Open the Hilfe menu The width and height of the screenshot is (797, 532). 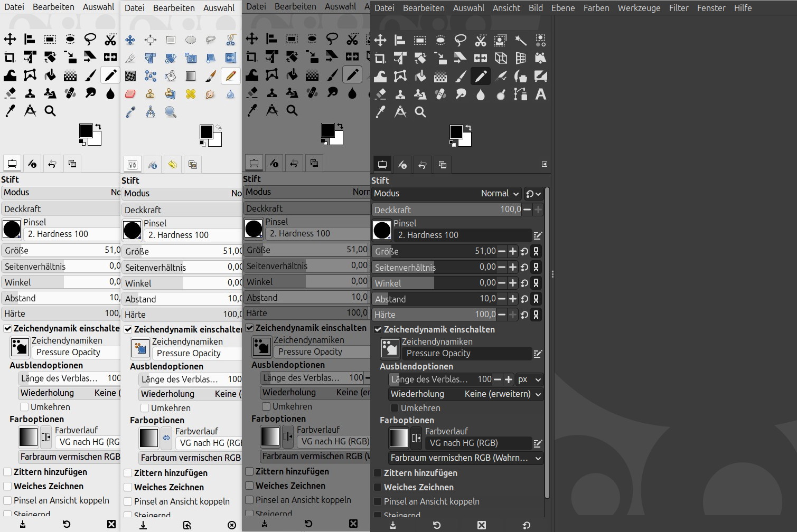743,8
